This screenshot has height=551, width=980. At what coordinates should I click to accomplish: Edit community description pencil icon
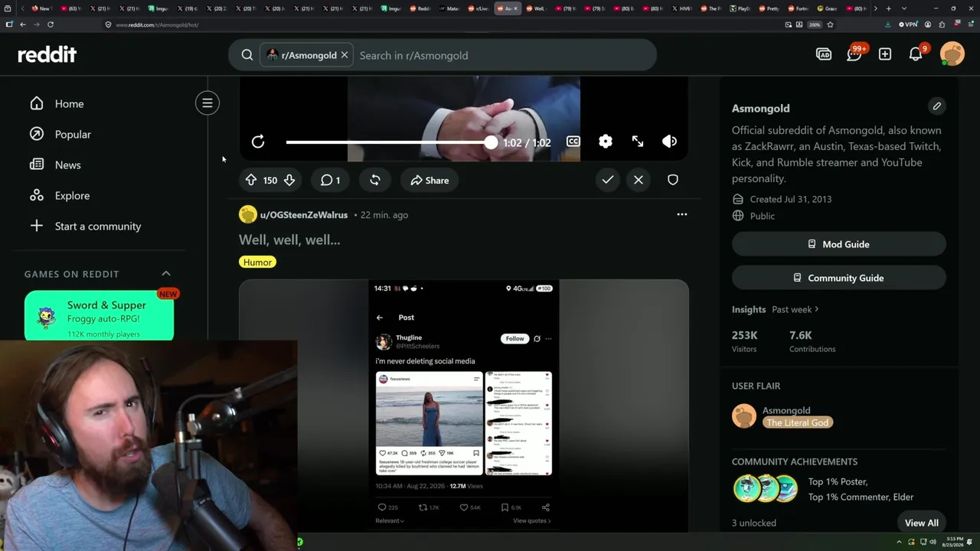tap(937, 106)
